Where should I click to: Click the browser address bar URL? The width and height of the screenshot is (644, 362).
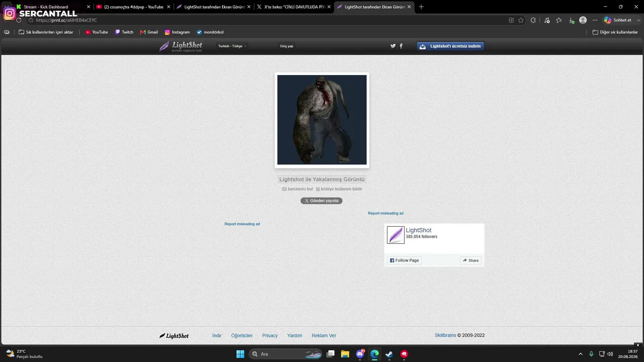coord(67,20)
